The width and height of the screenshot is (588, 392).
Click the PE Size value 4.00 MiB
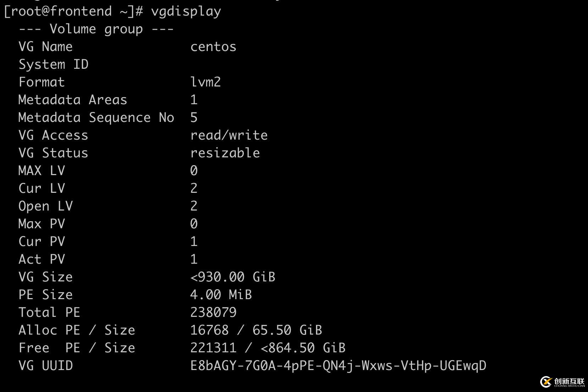point(221,295)
